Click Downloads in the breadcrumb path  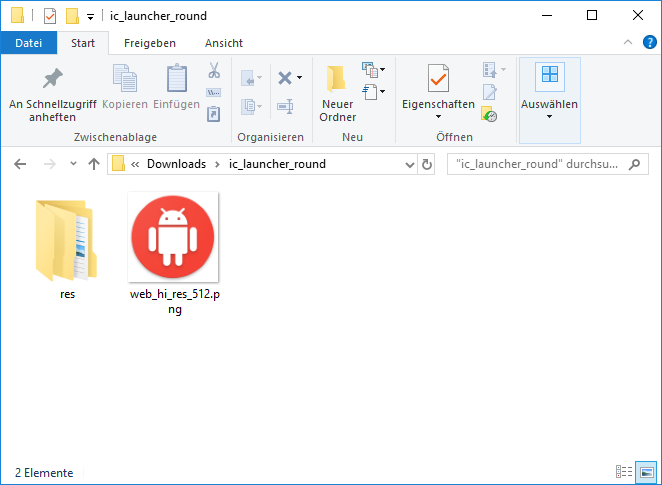(x=176, y=164)
